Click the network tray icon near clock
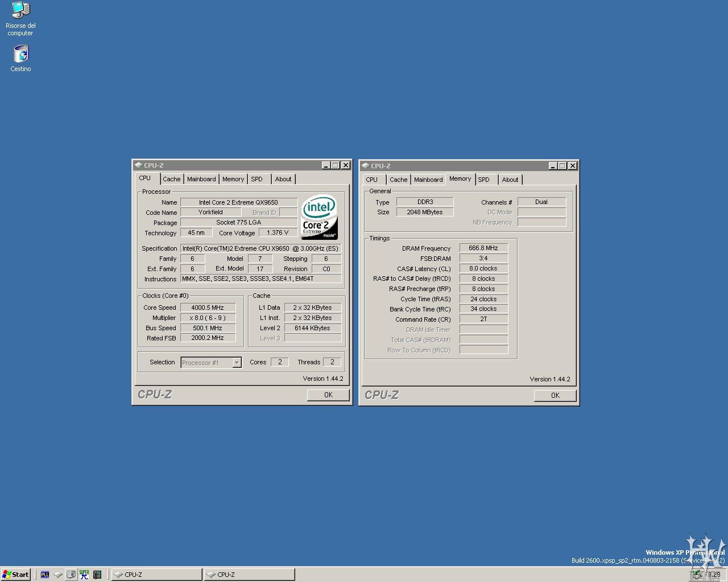 [697, 575]
